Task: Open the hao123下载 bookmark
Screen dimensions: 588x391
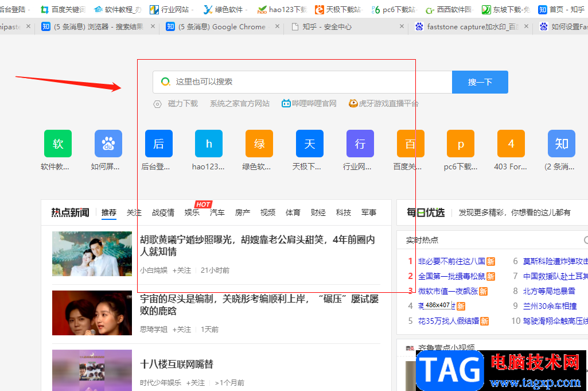Action: click(282, 9)
